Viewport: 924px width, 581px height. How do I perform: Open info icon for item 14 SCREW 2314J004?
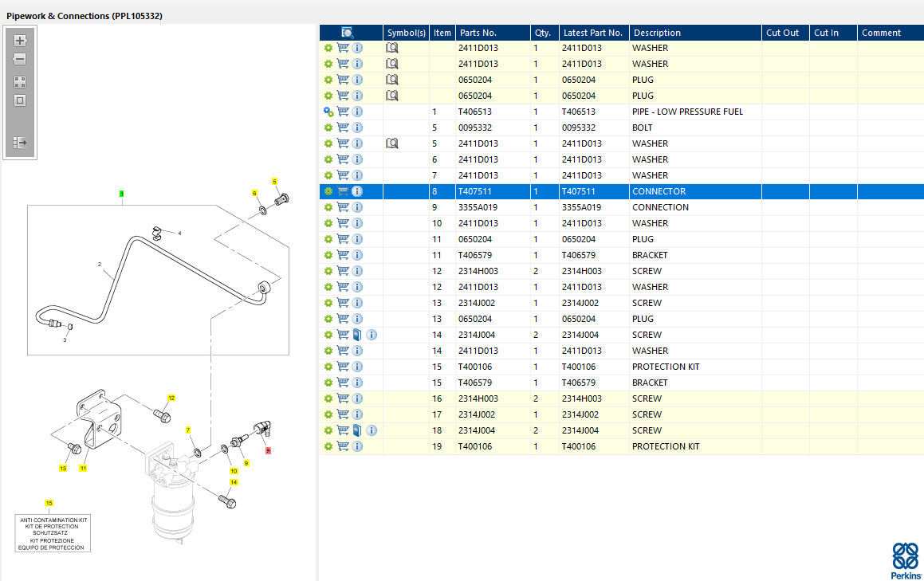372,334
